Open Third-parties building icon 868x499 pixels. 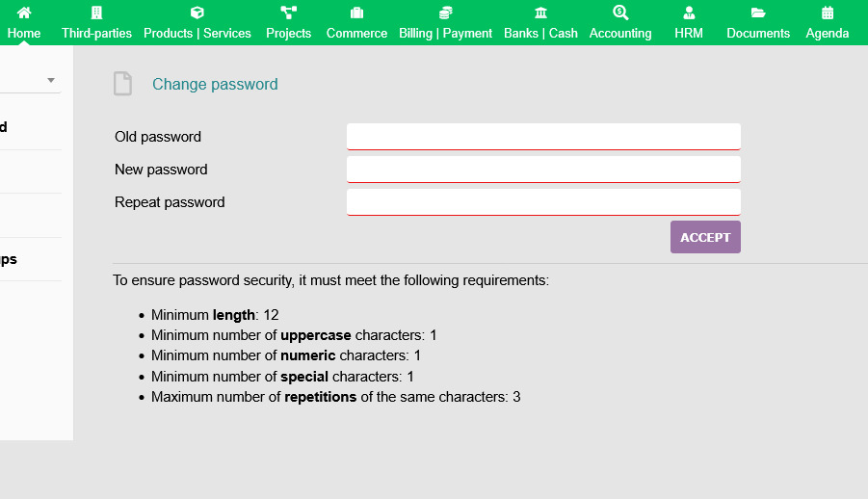[96, 13]
